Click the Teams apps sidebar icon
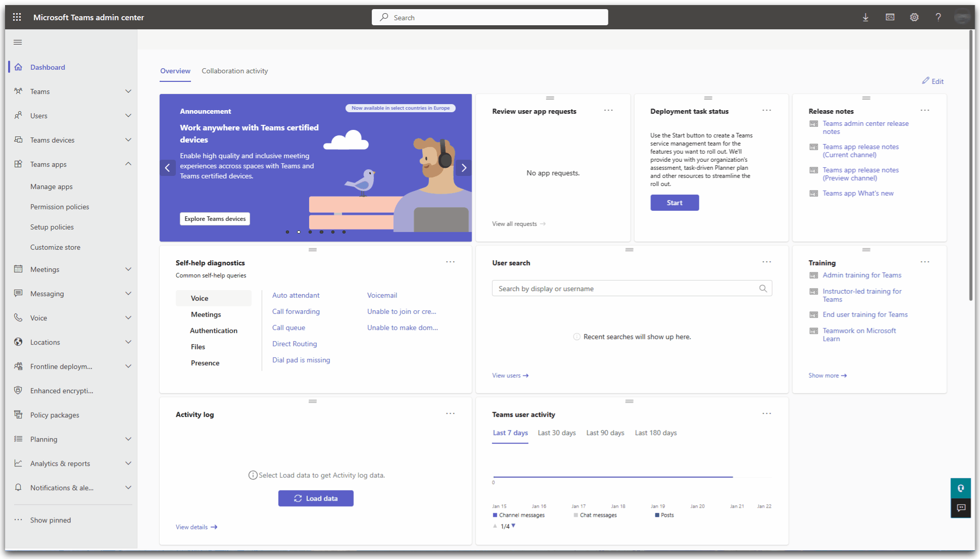This screenshot has height=559, width=980. pos(18,164)
